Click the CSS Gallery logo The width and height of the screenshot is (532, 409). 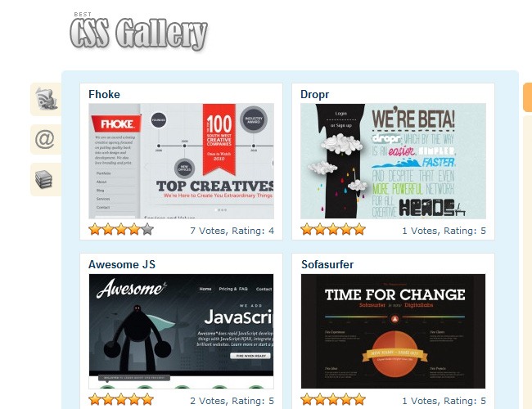(138, 33)
